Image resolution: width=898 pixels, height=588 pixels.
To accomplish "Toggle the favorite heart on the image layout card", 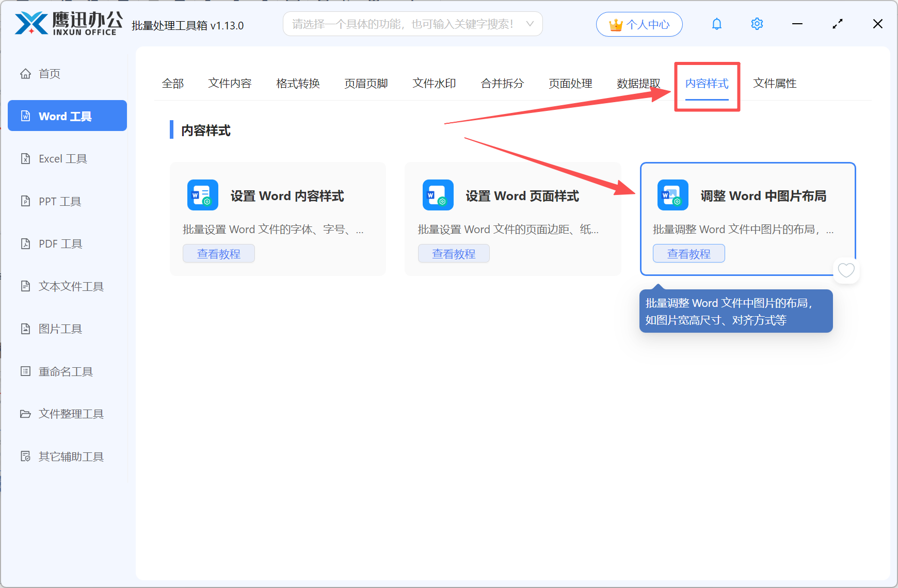I will click(846, 270).
